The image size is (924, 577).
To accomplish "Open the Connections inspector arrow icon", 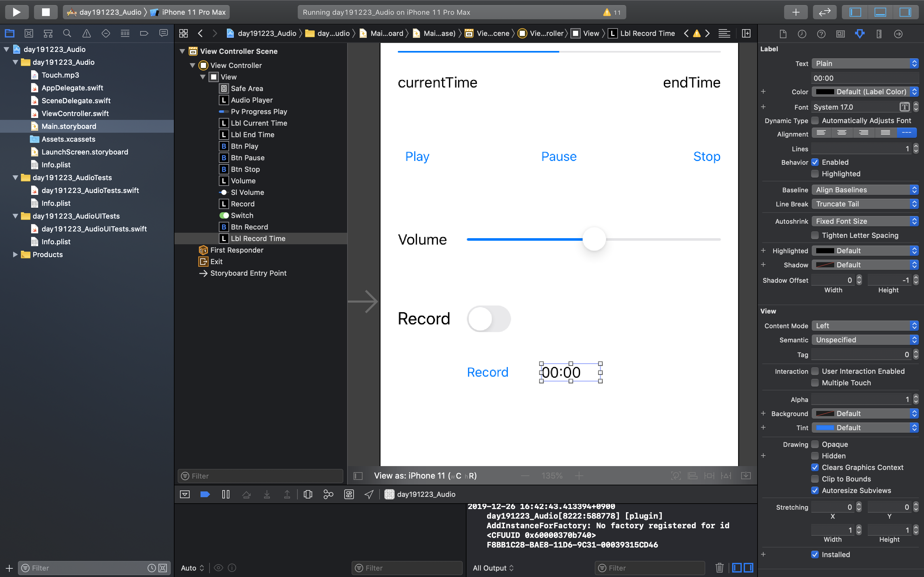I will click(x=898, y=34).
